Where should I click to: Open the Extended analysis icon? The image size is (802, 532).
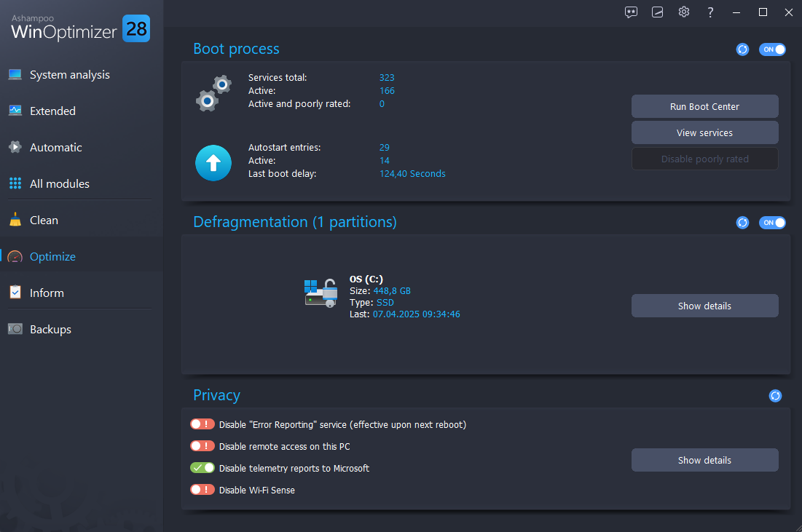(x=15, y=111)
